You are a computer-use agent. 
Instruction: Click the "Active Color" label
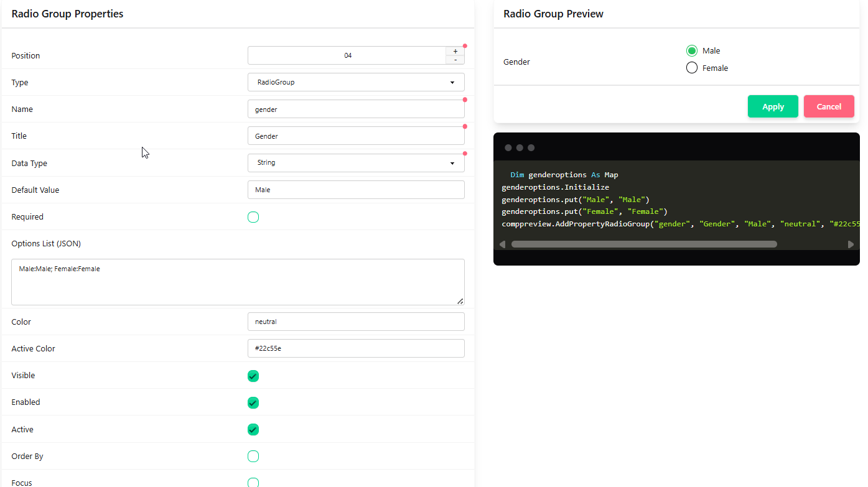click(x=33, y=348)
